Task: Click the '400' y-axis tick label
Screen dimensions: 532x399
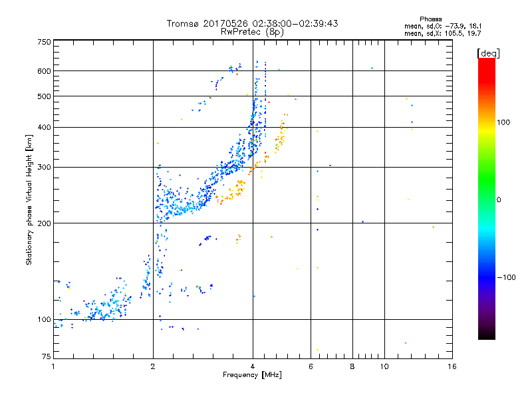Action: (44, 127)
